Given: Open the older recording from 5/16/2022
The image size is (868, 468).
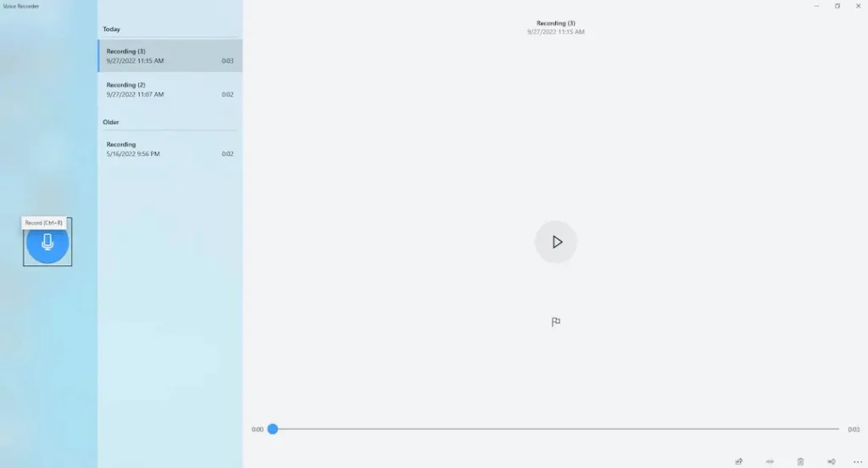Looking at the screenshot, I should click(x=170, y=149).
